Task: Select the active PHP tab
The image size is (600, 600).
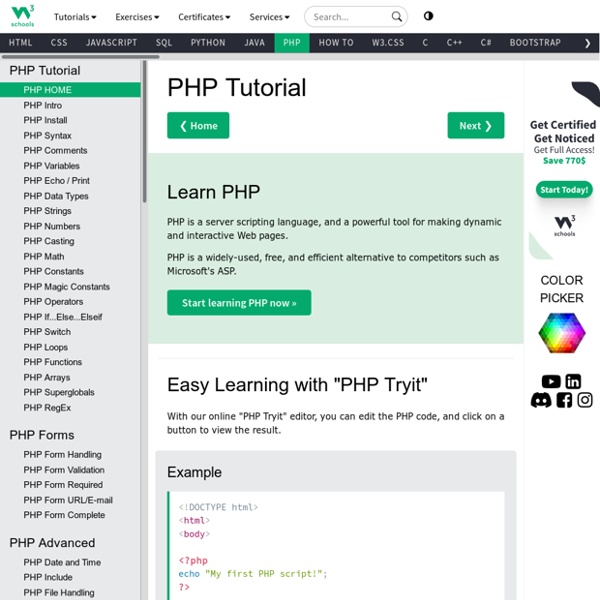Action: [292, 43]
